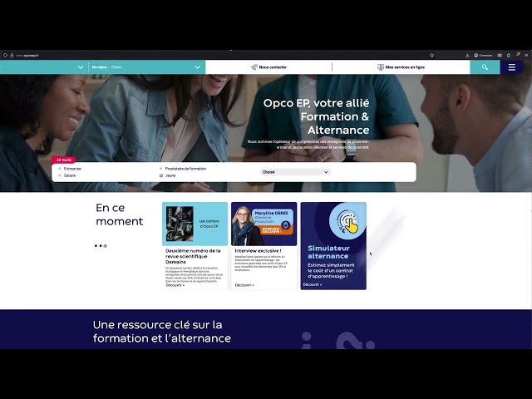Select the Entreprise radio option
The width and height of the screenshot is (532, 399).
tap(60, 169)
